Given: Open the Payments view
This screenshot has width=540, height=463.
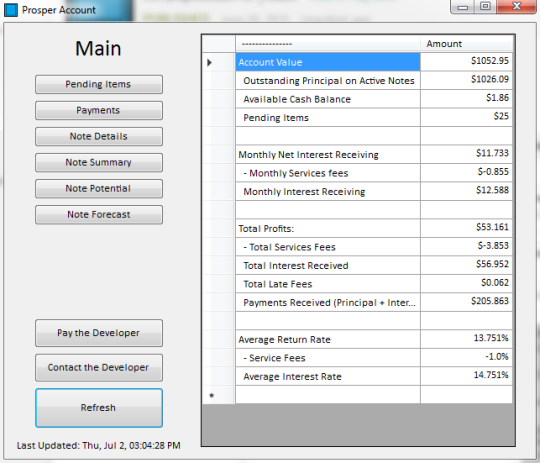Looking at the screenshot, I should pyautogui.click(x=98, y=110).
